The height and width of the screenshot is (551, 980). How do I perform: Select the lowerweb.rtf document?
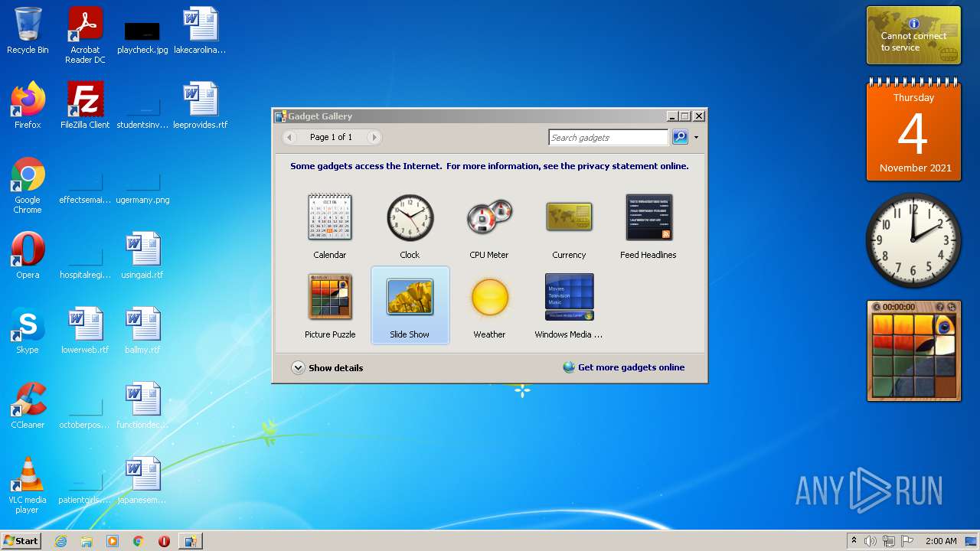(85, 330)
